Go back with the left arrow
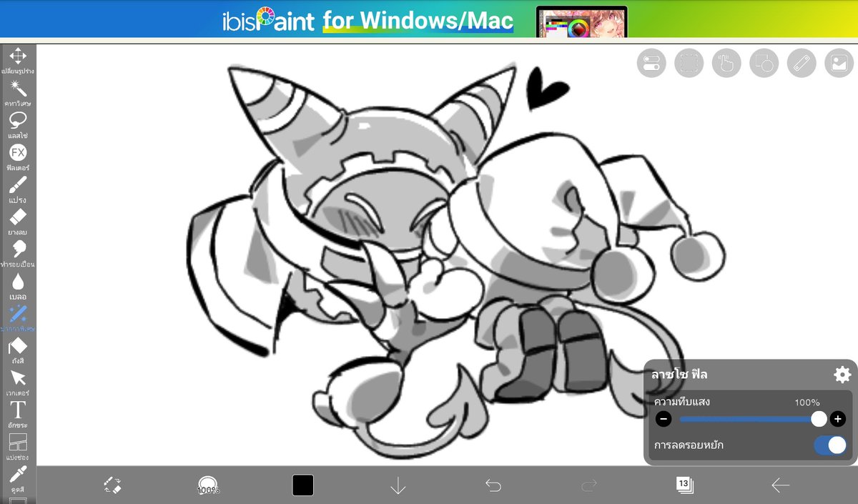Screen dimensions: 858x504 click(x=780, y=485)
